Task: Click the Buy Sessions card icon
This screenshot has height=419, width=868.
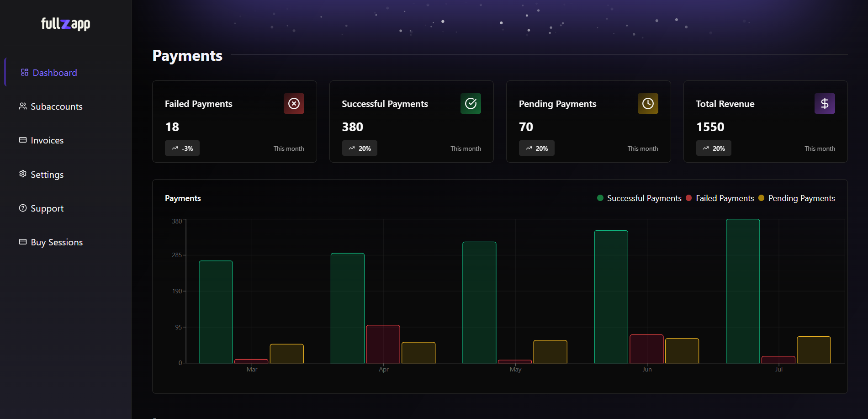Action: [22, 242]
